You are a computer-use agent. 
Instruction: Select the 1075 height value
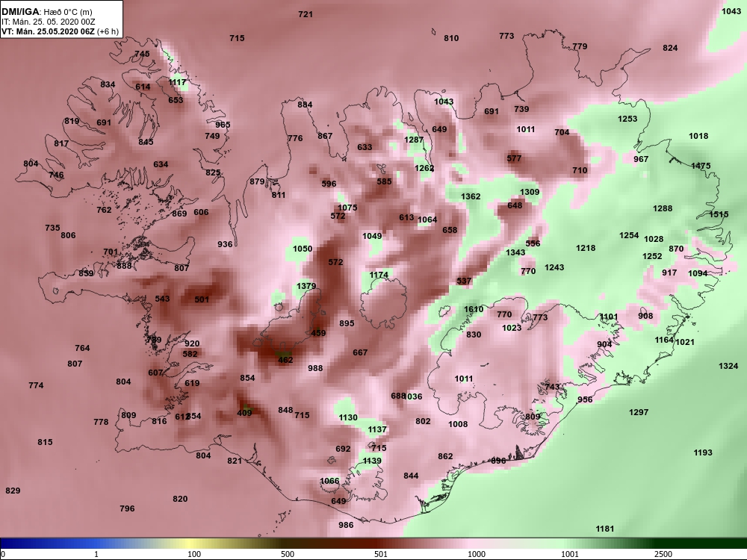coord(347,208)
